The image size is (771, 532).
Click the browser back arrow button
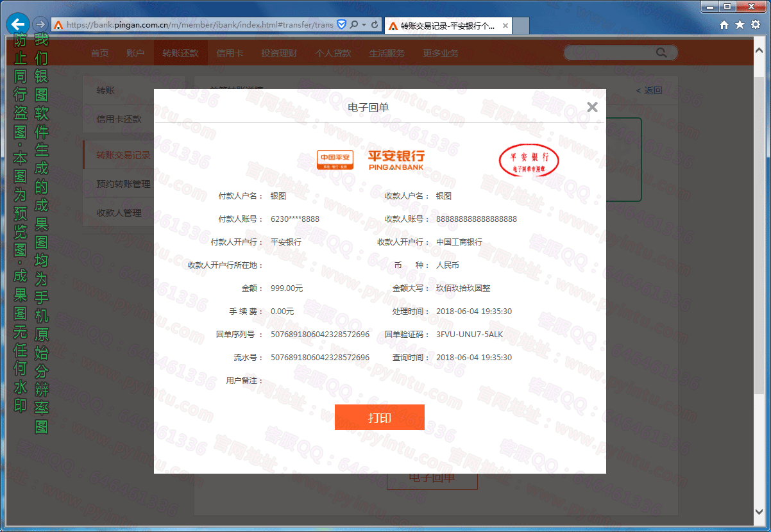point(19,24)
